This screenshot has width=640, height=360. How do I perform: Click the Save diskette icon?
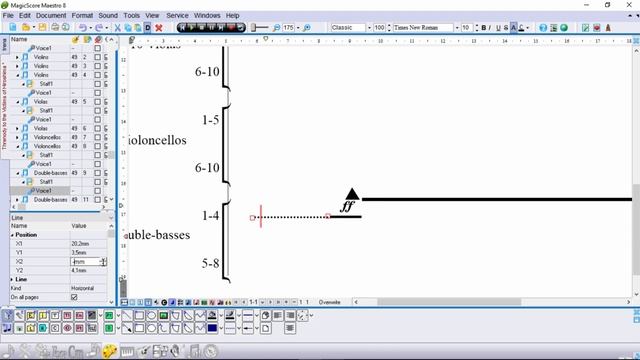pyautogui.click(x=42, y=27)
